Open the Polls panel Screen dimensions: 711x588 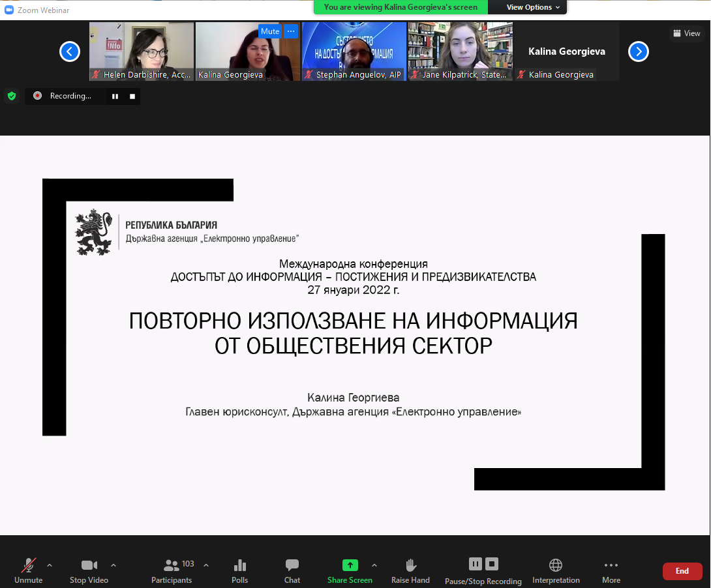point(239,570)
